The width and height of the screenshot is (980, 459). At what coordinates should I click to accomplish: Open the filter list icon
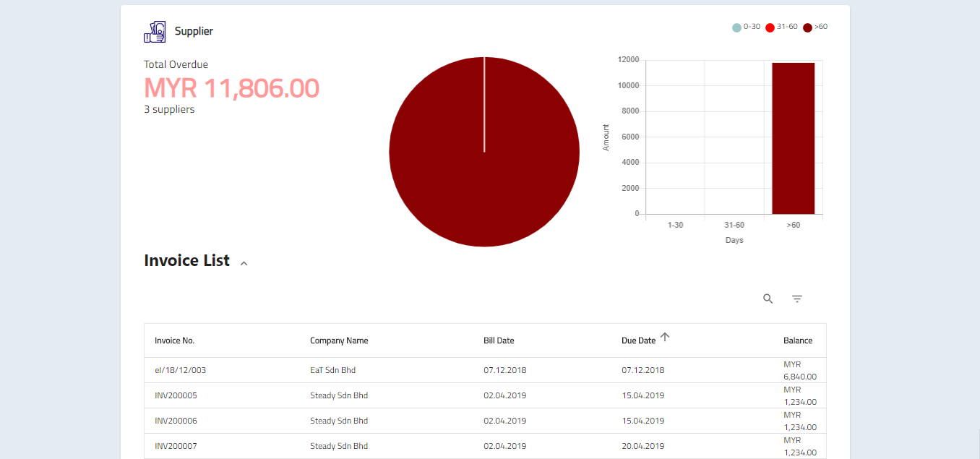click(x=797, y=299)
